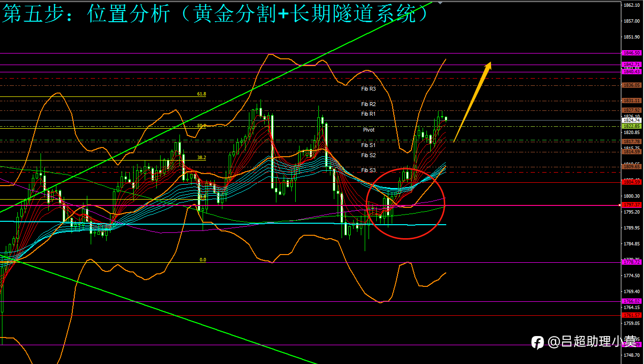Click the 1769.40 price scale value
Viewport: 644px width, 364px height.
(631, 292)
